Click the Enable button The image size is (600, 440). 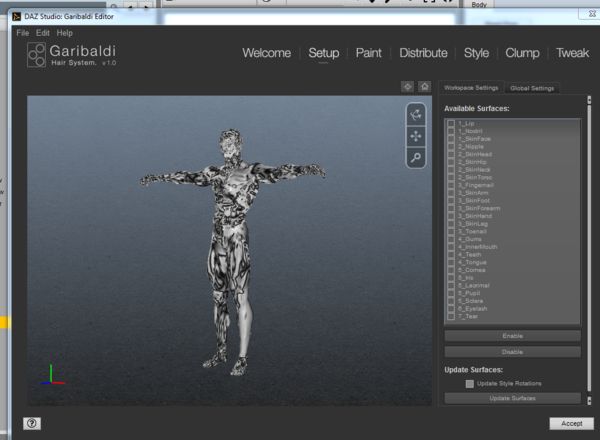pyautogui.click(x=512, y=336)
